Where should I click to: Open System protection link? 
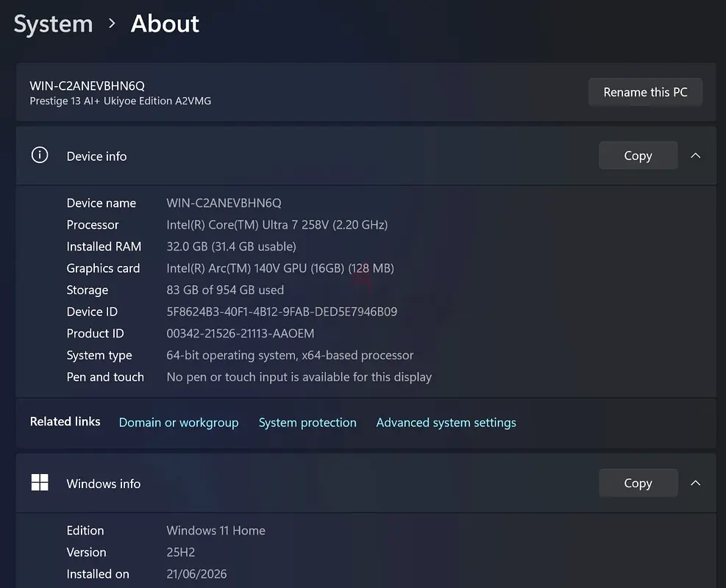tap(307, 423)
